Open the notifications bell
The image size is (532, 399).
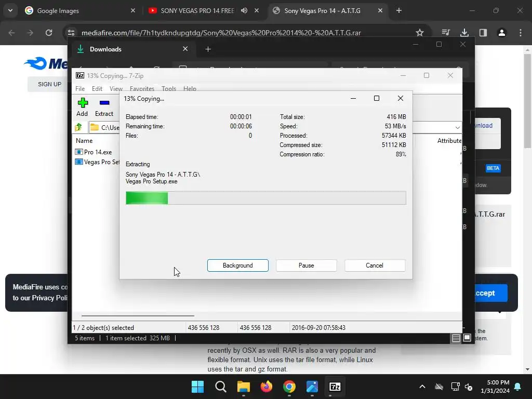coord(518,387)
